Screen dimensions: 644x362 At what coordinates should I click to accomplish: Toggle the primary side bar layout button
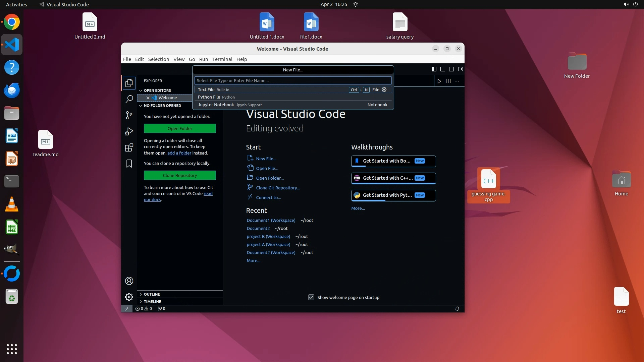(x=434, y=69)
